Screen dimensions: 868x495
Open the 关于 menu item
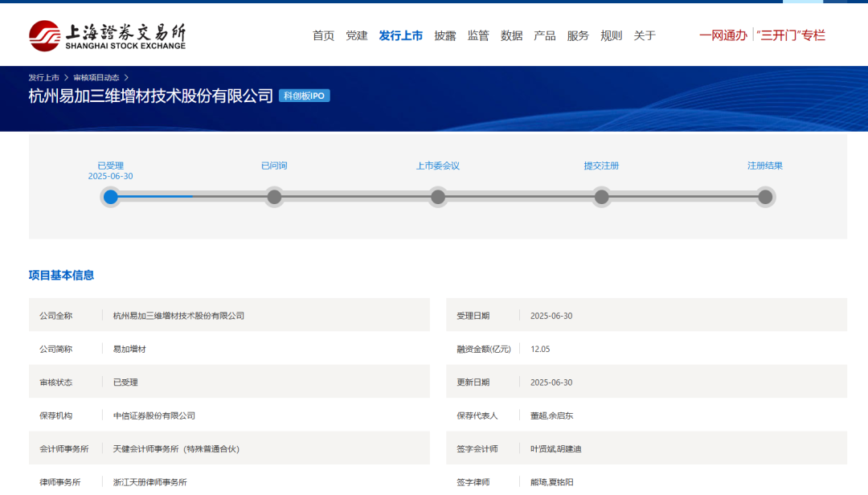[x=645, y=35]
